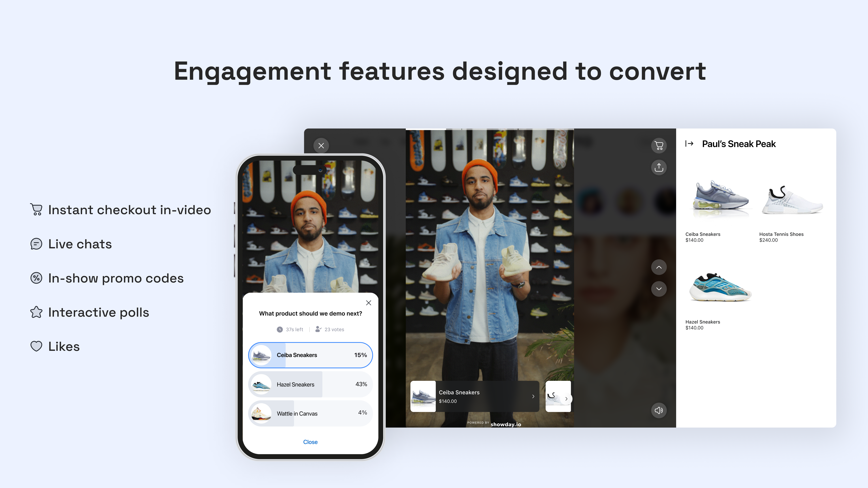This screenshot has height=488, width=868.
Task: Open Ceiba Sneakers product card in video
Action: [x=475, y=396]
